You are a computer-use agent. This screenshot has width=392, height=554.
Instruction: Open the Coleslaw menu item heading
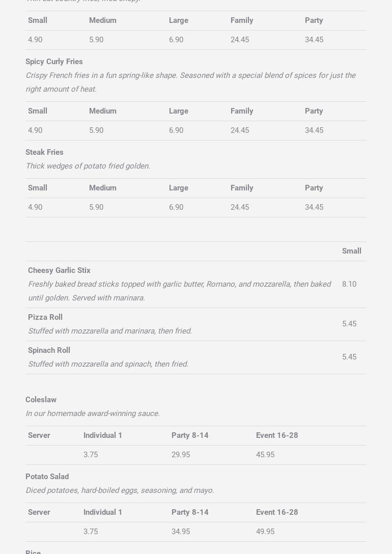(x=41, y=400)
